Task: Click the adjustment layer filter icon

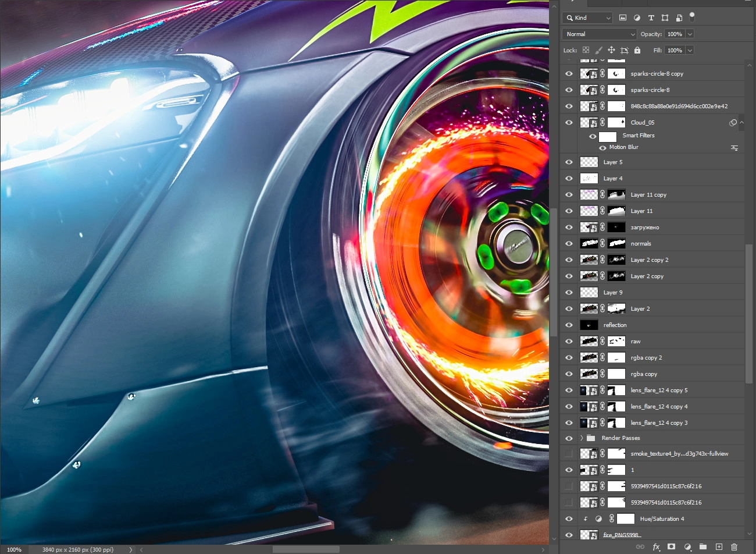Action: point(637,18)
